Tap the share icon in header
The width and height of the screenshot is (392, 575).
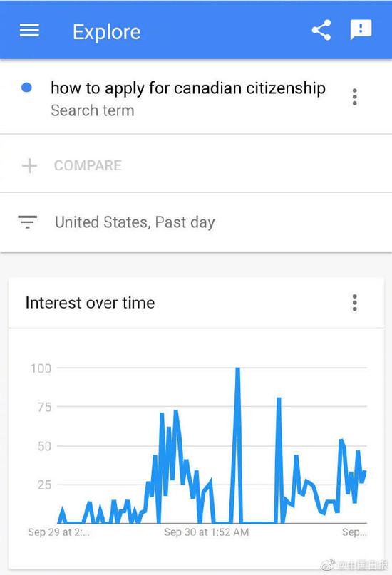click(x=321, y=30)
